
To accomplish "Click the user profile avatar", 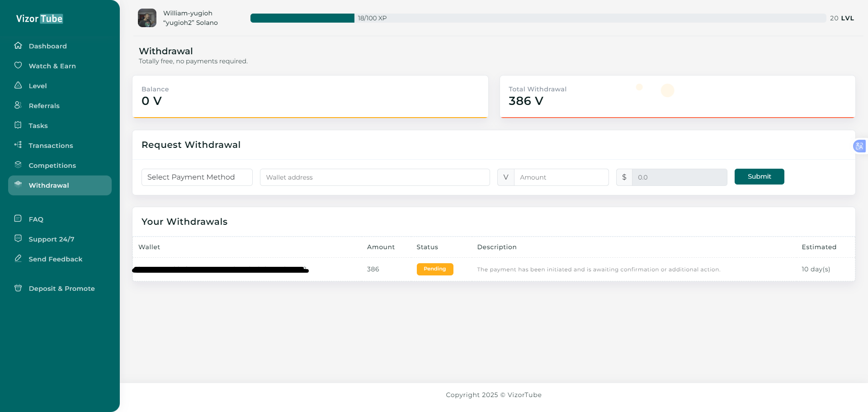I will [x=147, y=18].
